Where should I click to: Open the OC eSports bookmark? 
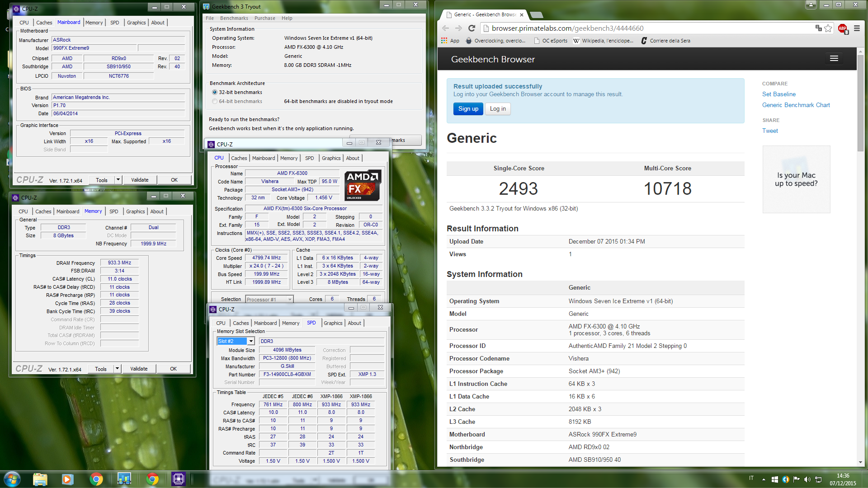(x=551, y=41)
